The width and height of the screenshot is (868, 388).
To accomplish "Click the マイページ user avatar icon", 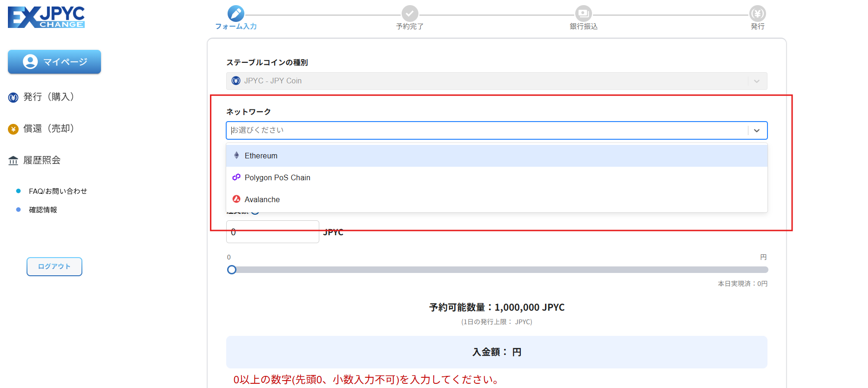I will [30, 61].
